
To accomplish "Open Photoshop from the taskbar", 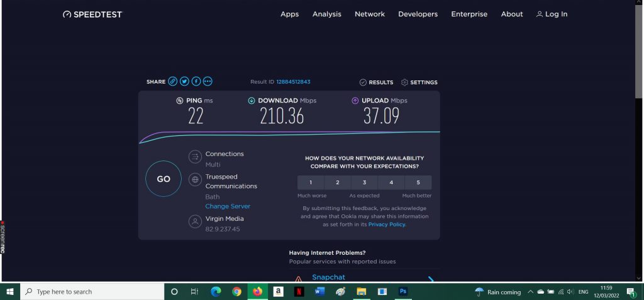I will click(x=402, y=292).
